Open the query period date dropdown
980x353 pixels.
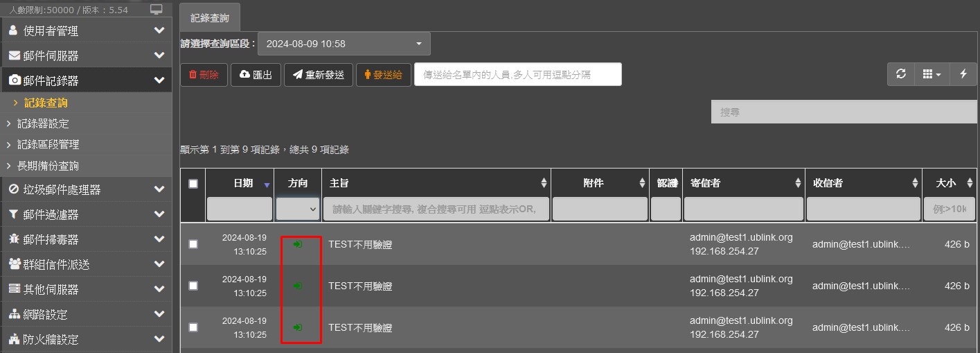[x=344, y=44]
